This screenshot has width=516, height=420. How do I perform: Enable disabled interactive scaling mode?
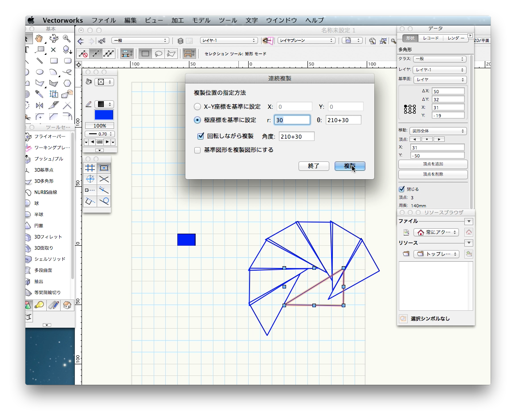click(x=83, y=54)
